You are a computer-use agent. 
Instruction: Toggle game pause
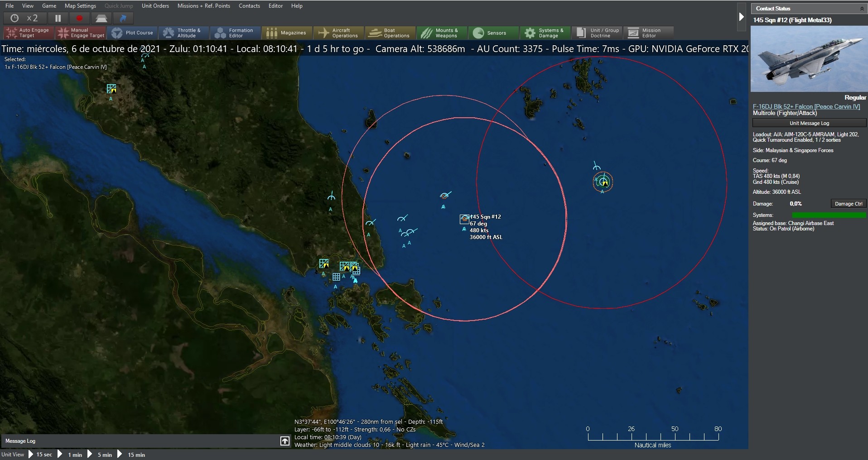58,18
